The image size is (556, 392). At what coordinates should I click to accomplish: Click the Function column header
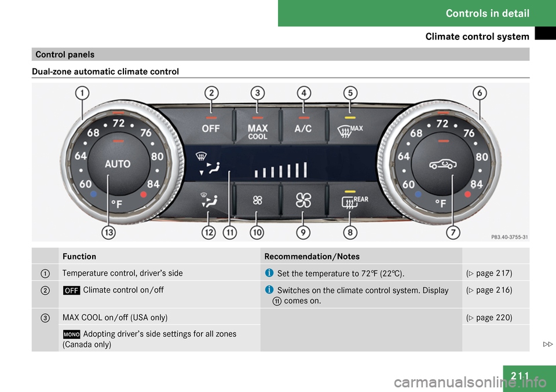click(x=79, y=257)
